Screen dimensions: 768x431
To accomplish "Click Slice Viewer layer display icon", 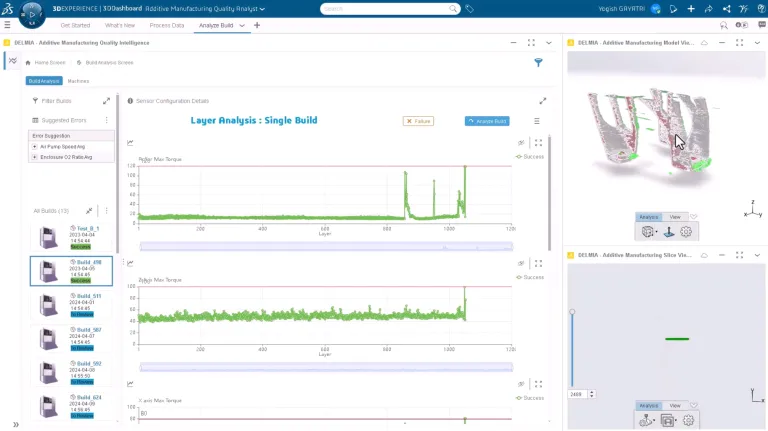I will (x=668, y=420).
